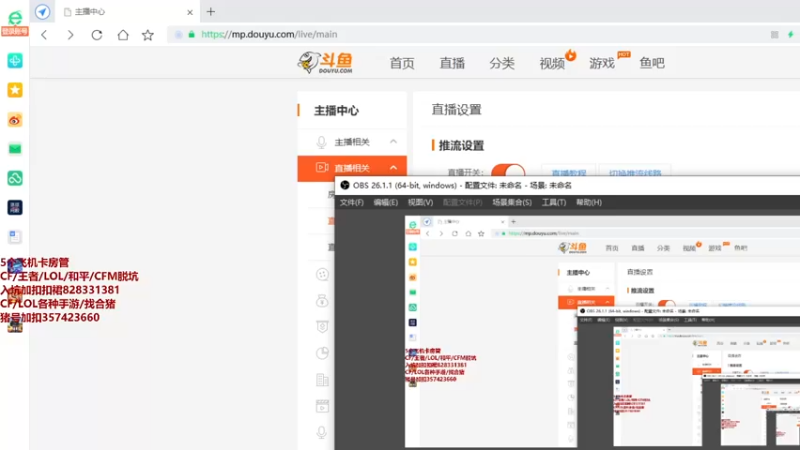The width and height of the screenshot is (800, 450).
Task: Click the 切换推流线路 link
Action: pos(635,172)
